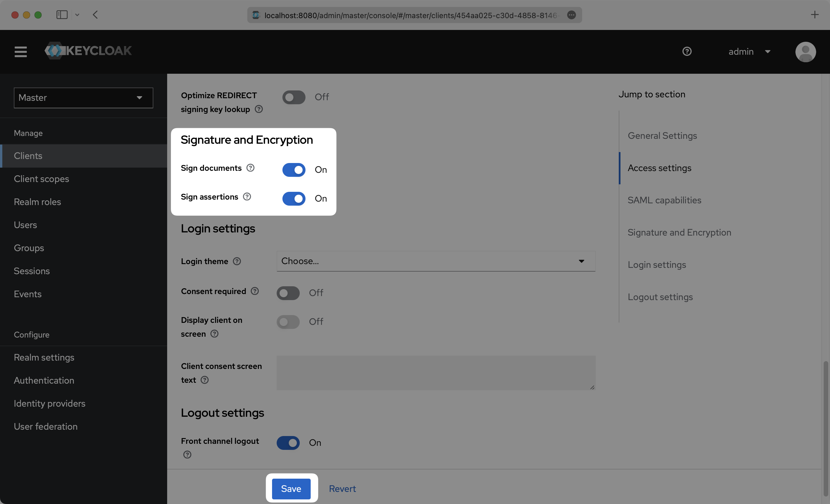Jump to the SAML capabilities section

pos(664,200)
